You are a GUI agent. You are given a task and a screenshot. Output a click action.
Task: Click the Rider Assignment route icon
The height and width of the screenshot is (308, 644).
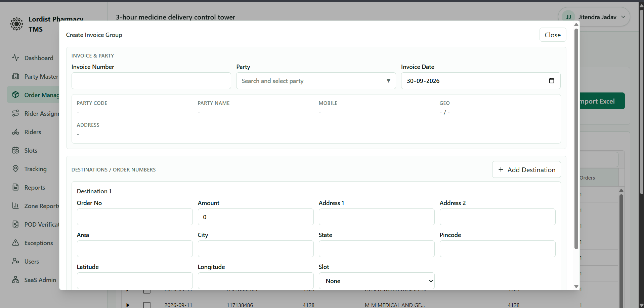click(15, 113)
